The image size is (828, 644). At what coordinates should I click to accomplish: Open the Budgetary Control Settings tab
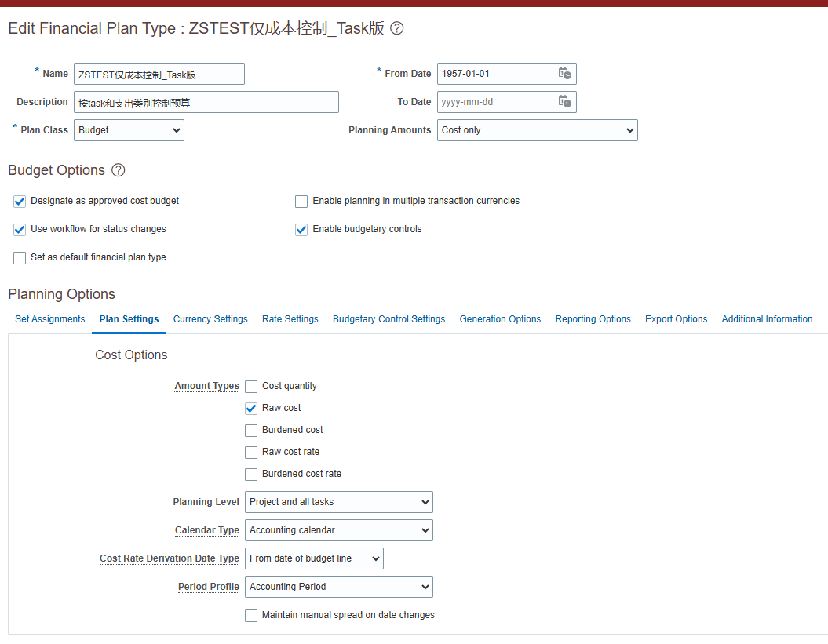click(388, 319)
